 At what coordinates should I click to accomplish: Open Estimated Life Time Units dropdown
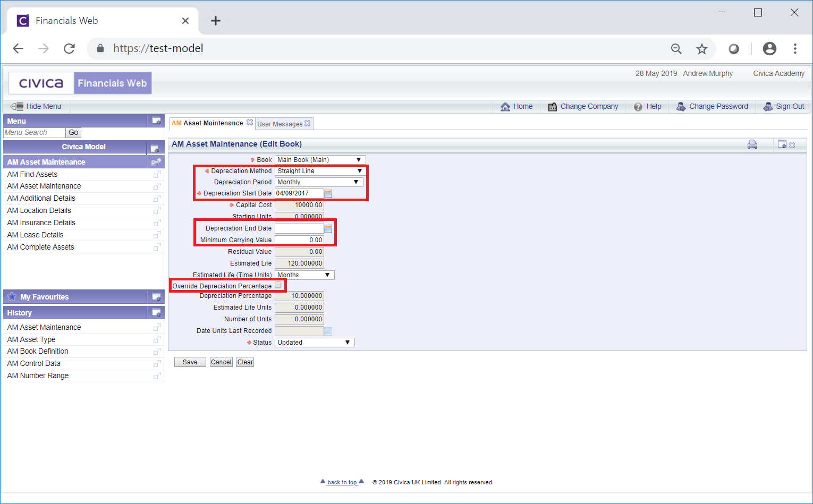coord(304,275)
